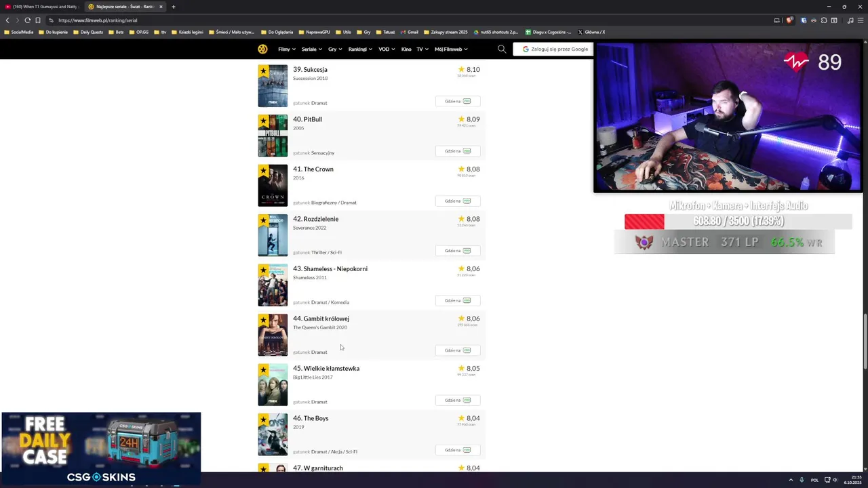The height and width of the screenshot is (488, 868).
Task: Open the 45. Wielkie kłamstewka title link
Action: 326,368
